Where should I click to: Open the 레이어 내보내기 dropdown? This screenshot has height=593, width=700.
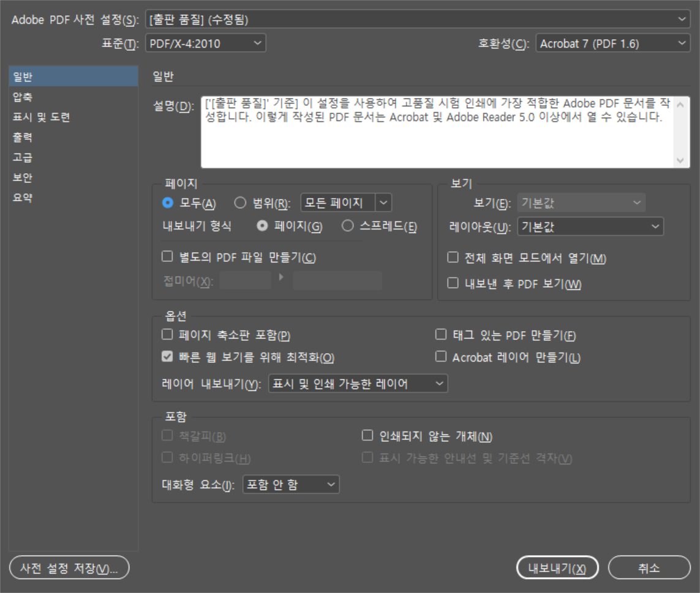[x=358, y=384]
